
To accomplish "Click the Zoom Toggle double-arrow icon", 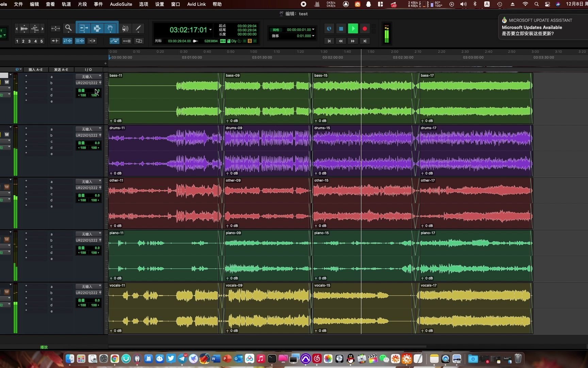I will pos(55,29).
